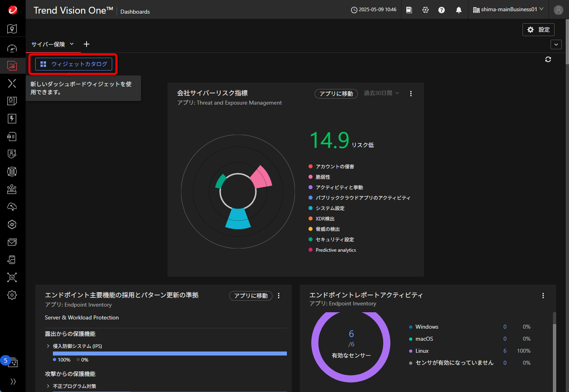Open the サイバー保険 tab dropdown arrow
Image resolution: width=569 pixels, height=392 pixels.
click(x=72, y=44)
